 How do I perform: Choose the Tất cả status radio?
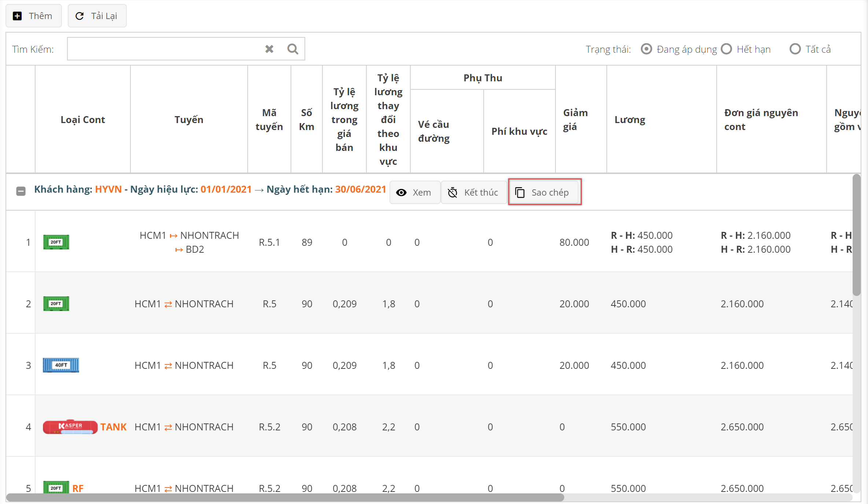click(795, 49)
